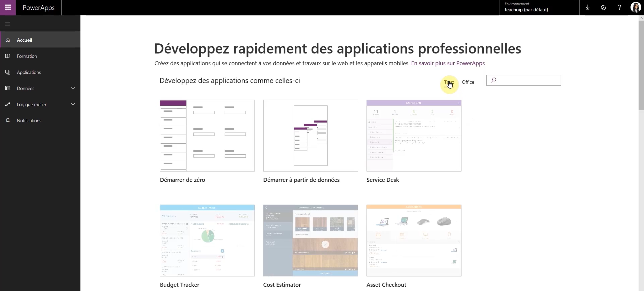
Task: Open Formation in sidebar
Action: pos(40,56)
